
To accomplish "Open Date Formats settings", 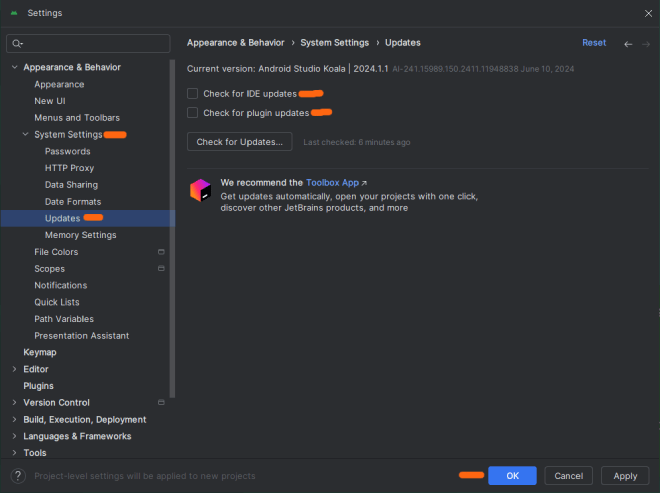I will (73, 202).
